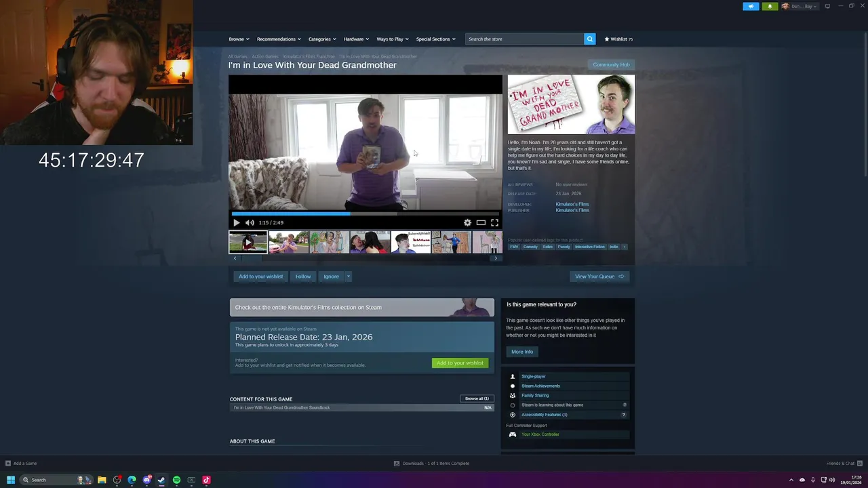This screenshot has height=488, width=868.
Task: Open the Soundtrack content row
Action: point(362,408)
